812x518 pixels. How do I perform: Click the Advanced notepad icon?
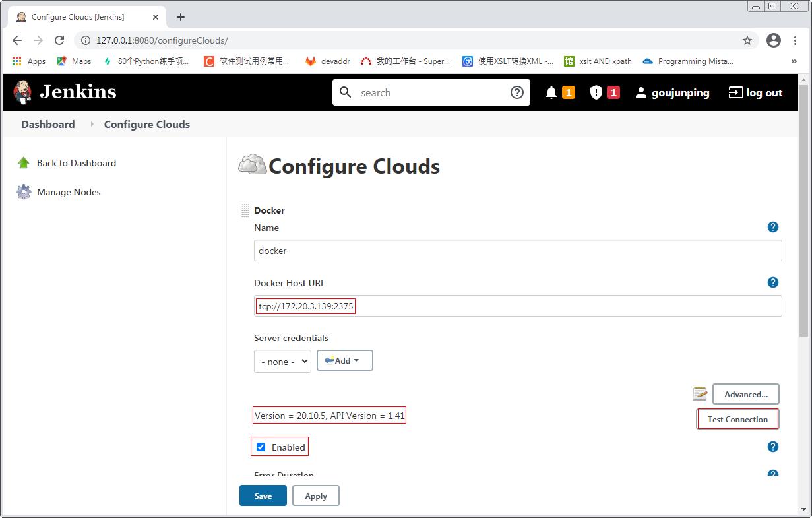click(x=700, y=394)
